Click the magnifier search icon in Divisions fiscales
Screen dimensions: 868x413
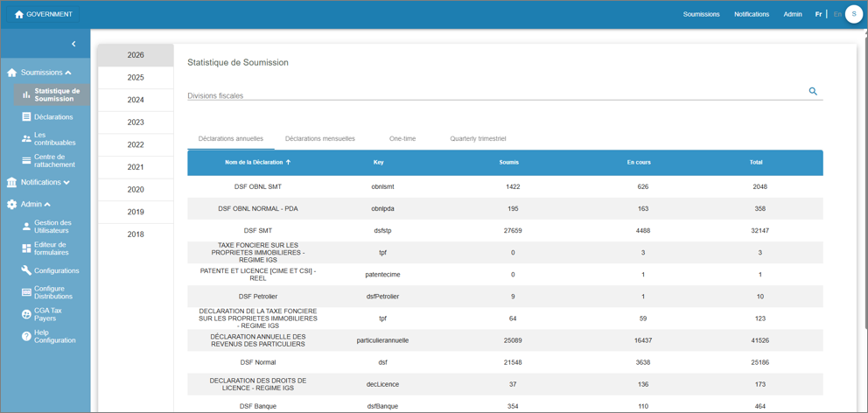813,91
